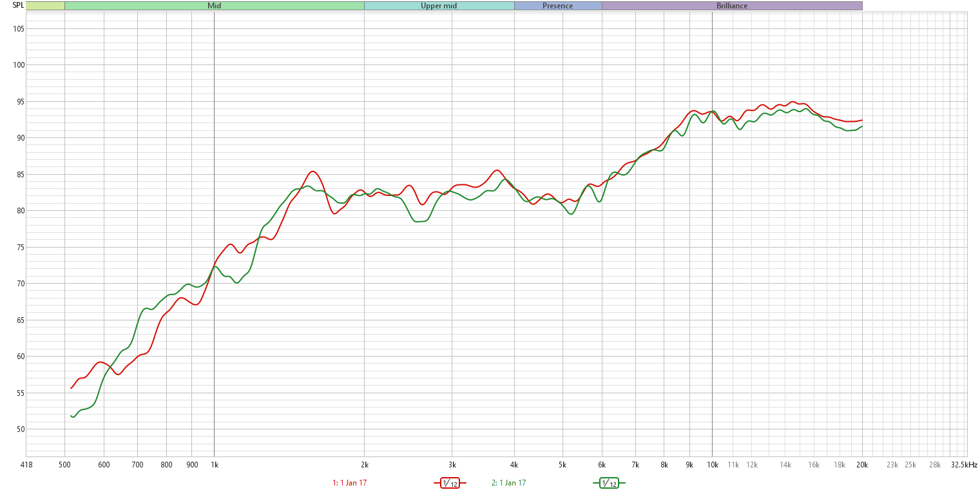
Task: Click the Mid frequency band bar
Action: [x=215, y=6]
